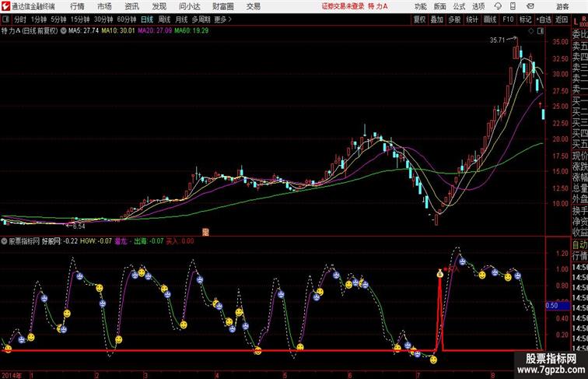Expand the 更多 period options
This screenshot has height=379, width=588.
tap(222, 19)
